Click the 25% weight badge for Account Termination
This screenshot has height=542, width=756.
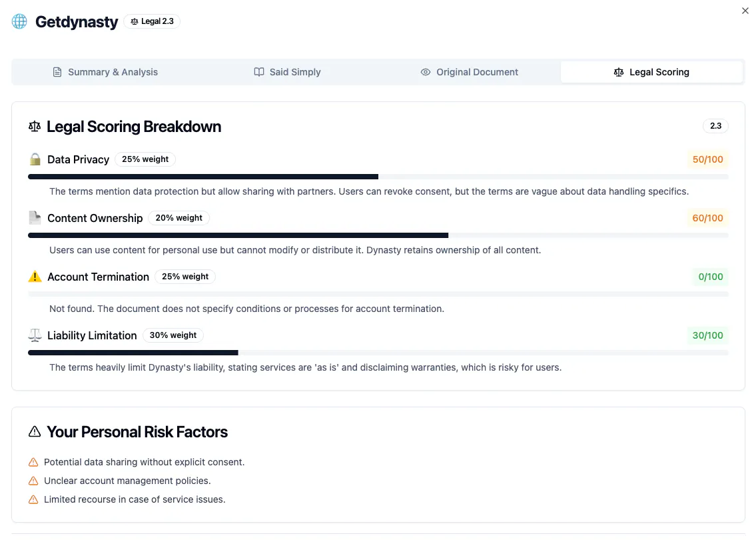[x=185, y=277]
